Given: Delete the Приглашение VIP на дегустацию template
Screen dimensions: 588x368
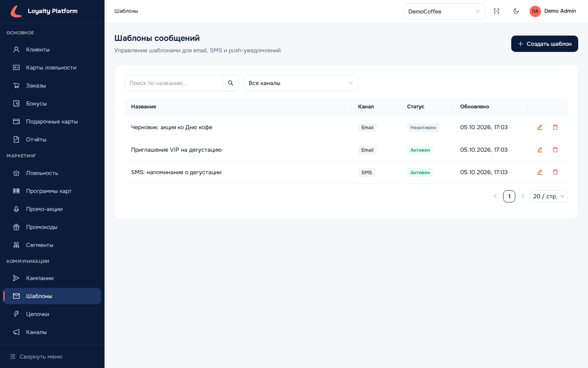Looking at the screenshot, I should 555,150.
